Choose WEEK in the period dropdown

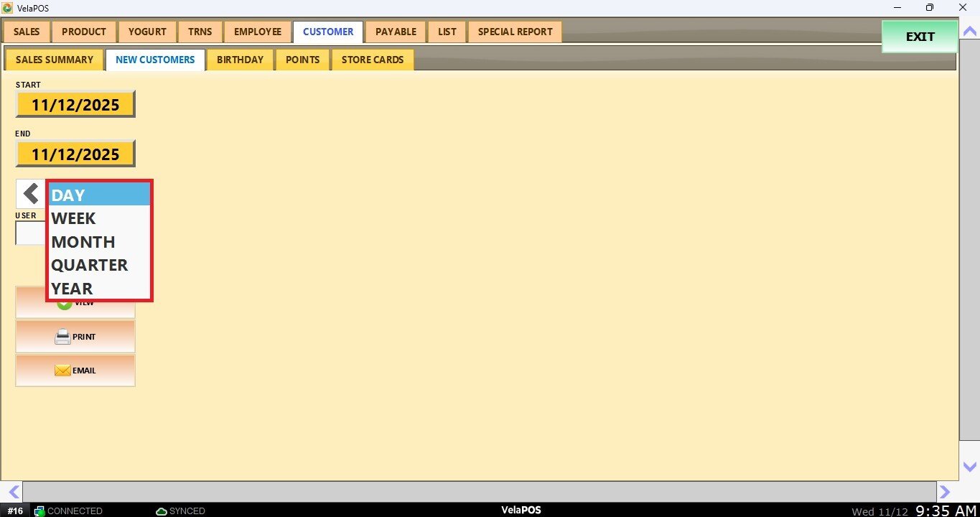[x=99, y=218]
